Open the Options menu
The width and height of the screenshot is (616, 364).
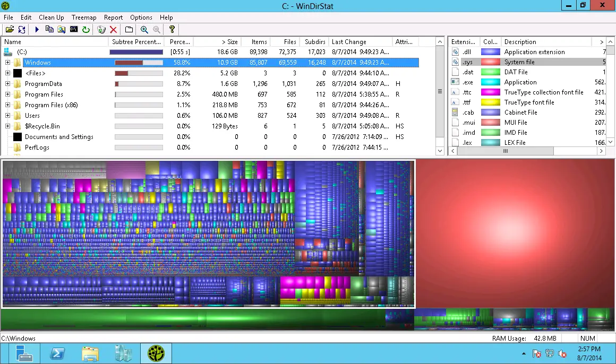141,18
